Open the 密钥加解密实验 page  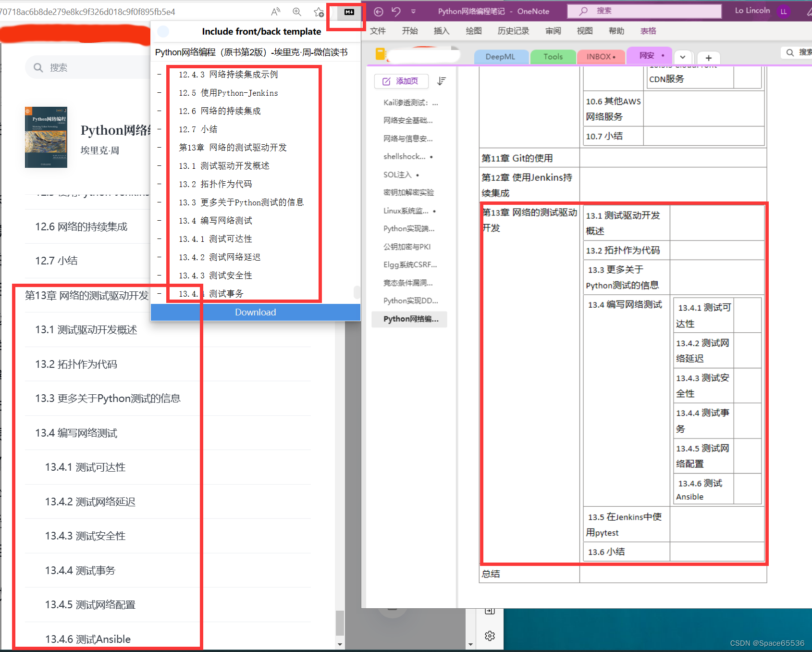pos(408,192)
